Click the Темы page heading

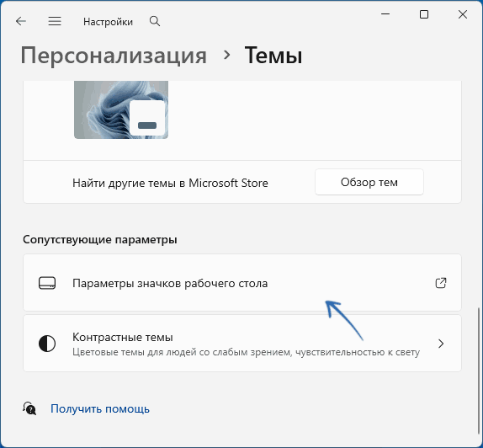(273, 56)
